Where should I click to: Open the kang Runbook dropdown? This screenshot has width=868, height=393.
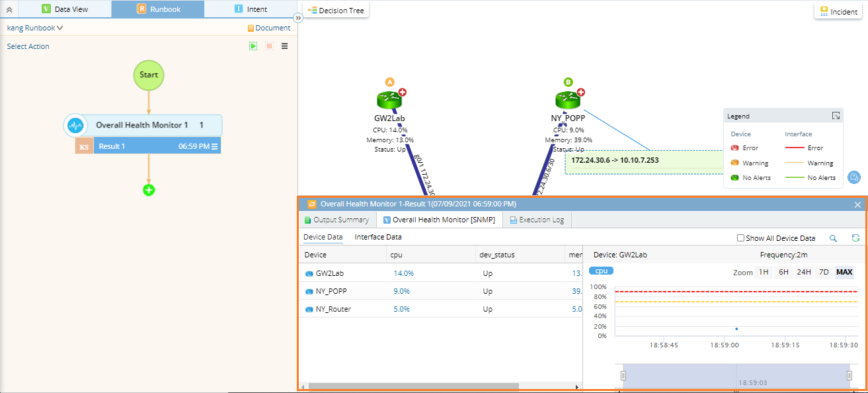(35, 28)
